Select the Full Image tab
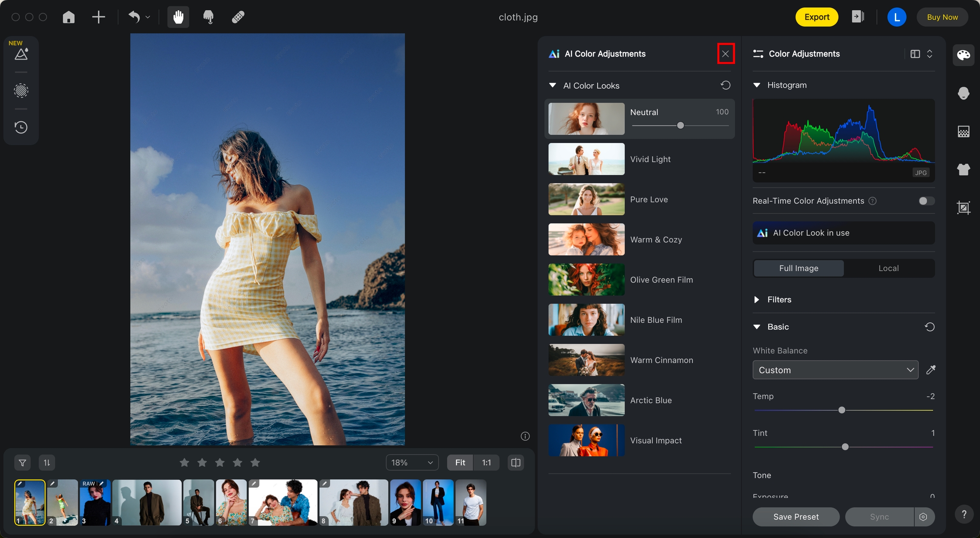 click(798, 268)
